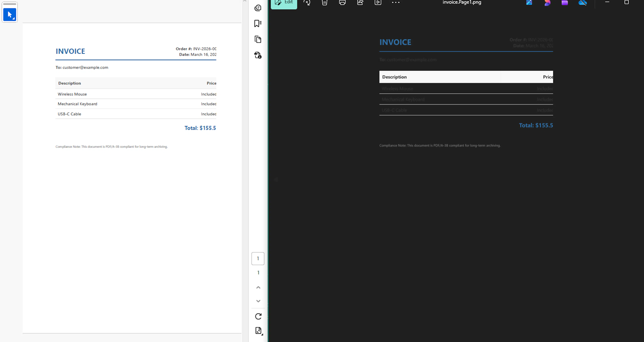Screen dimensions: 644x342
Task: Click Order # INV-2026 text in PDF
Action: [196, 49]
